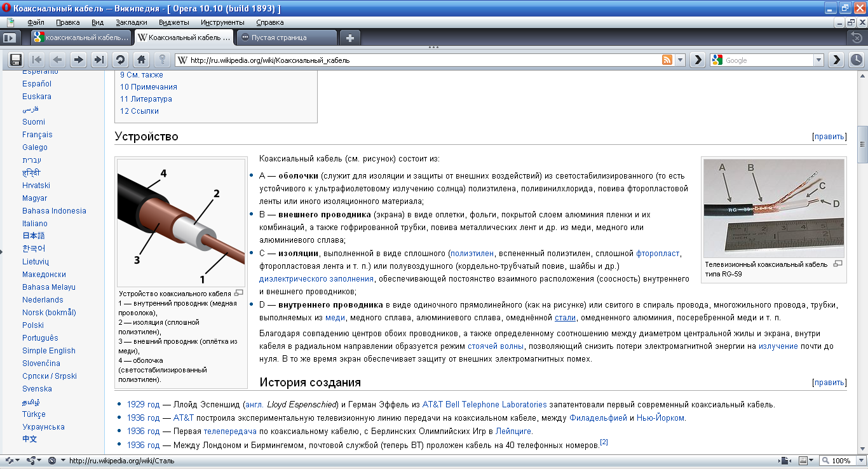
Task: Click the Go arrow after address bar
Action: (x=698, y=60)
